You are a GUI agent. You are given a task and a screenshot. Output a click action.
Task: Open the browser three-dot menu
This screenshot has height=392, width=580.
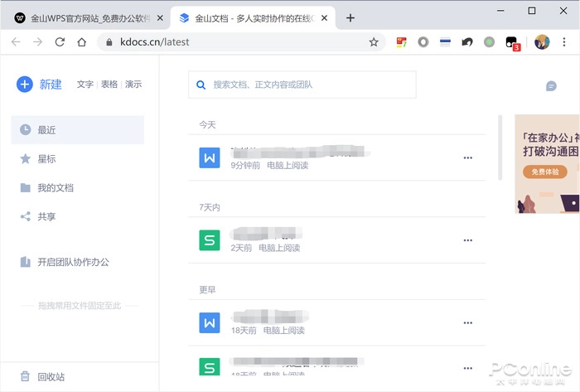click(564, 41)
